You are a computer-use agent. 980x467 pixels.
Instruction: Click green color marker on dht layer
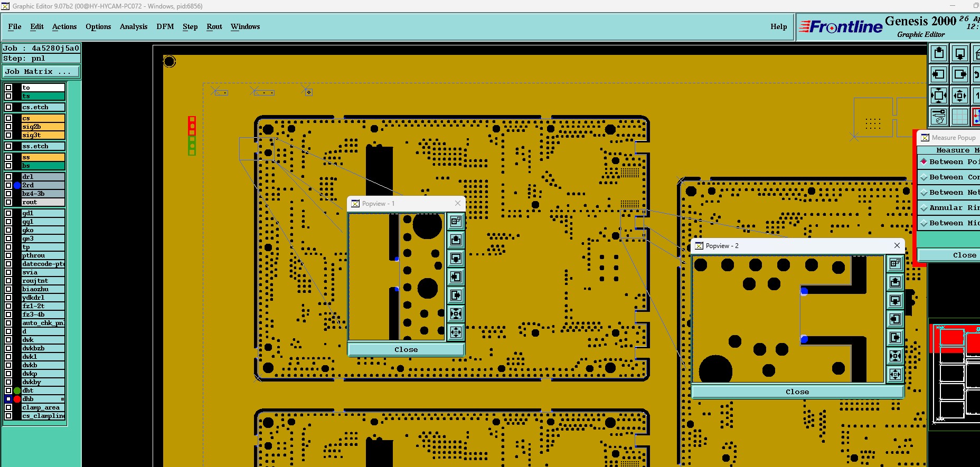(17, 390)
